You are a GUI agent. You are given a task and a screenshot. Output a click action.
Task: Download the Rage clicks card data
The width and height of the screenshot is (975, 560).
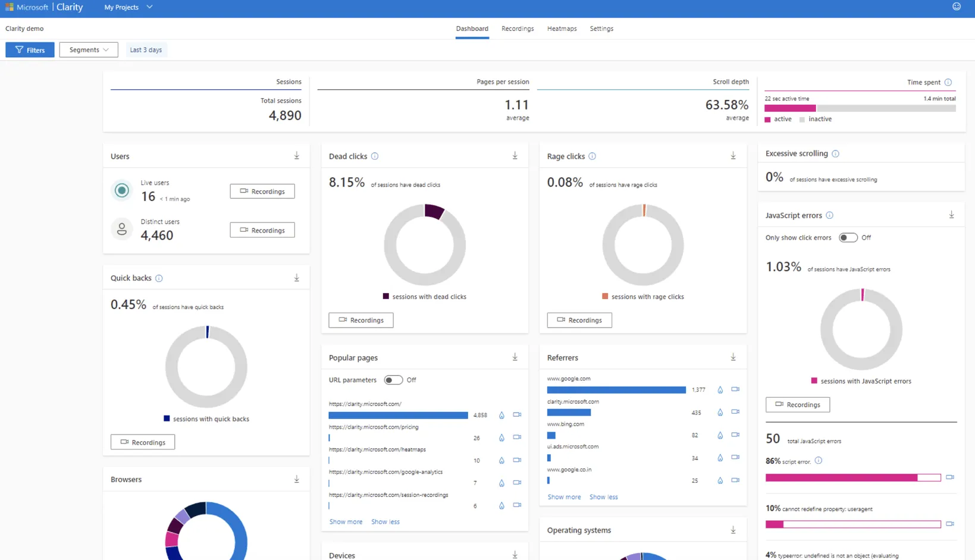[733, 156]
